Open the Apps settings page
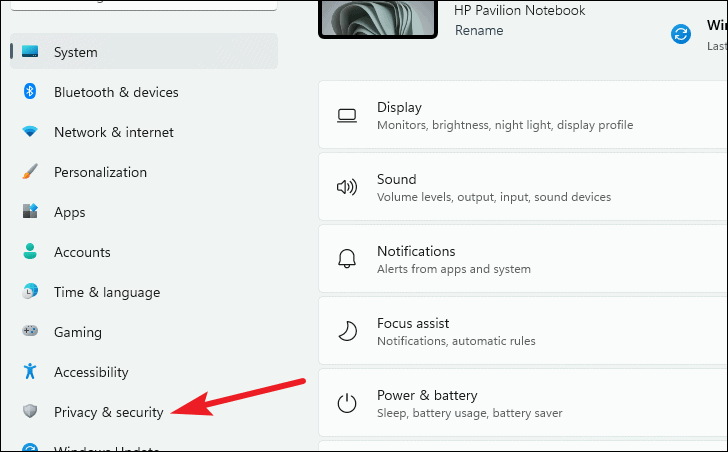 click(144, 212)
